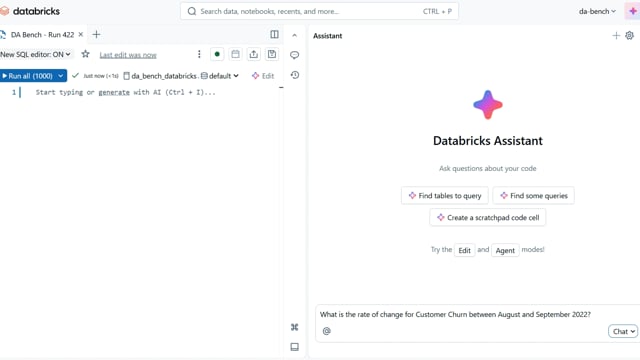Click the generate with AI link
Viewport: 640px width, 360px height.
coord(114,92)
